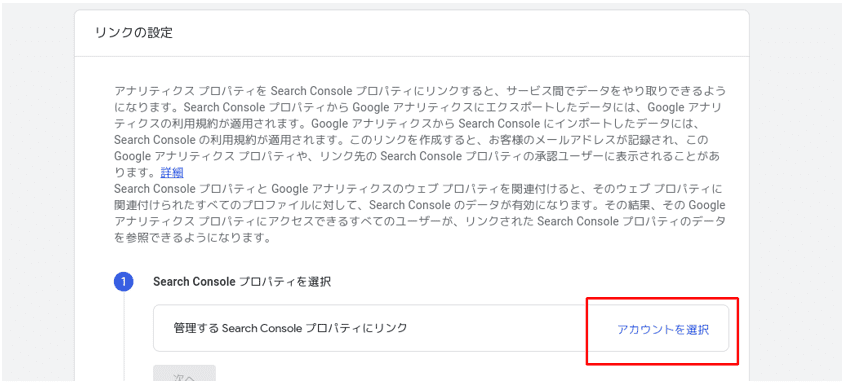
Task: Select the 管理する Search Console プロパティにリンク row
Action: [x=441, y=328]
